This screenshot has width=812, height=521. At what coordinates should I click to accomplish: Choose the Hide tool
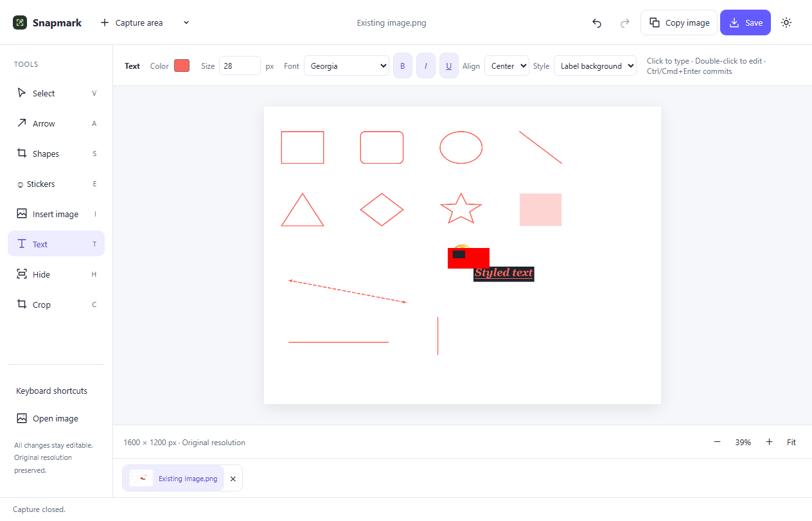(56, 274)
